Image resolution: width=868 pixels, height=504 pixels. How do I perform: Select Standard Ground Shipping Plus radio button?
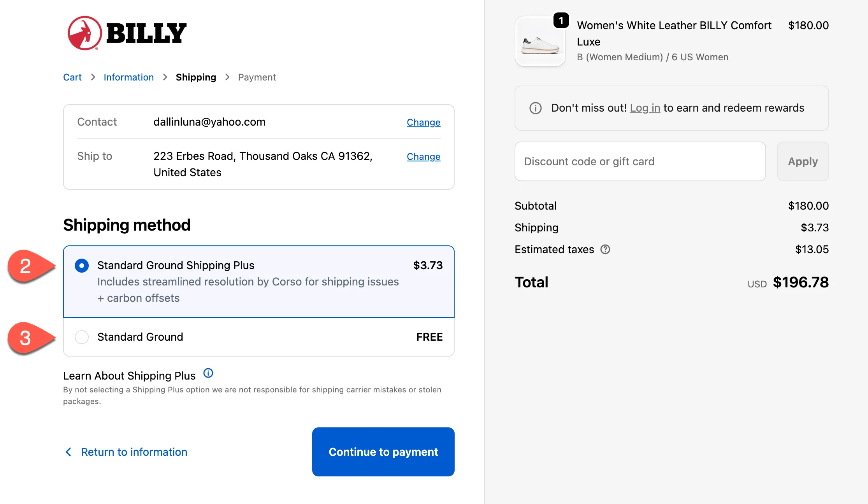click(x=82, y=266)
